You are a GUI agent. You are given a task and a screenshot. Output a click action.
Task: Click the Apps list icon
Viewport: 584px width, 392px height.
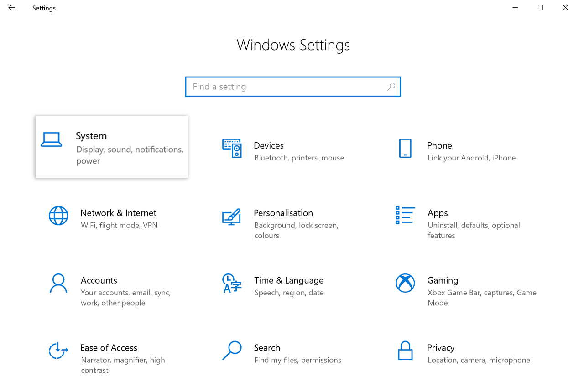coord(405,215)
